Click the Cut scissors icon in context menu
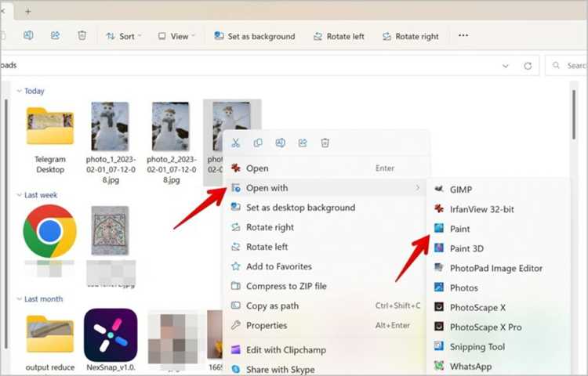The height and width of the screenshot is (376, 588). point(235,143)
